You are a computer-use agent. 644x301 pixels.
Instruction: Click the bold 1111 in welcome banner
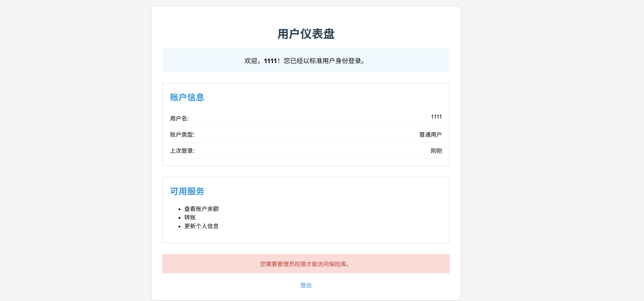tap(270, 61)
